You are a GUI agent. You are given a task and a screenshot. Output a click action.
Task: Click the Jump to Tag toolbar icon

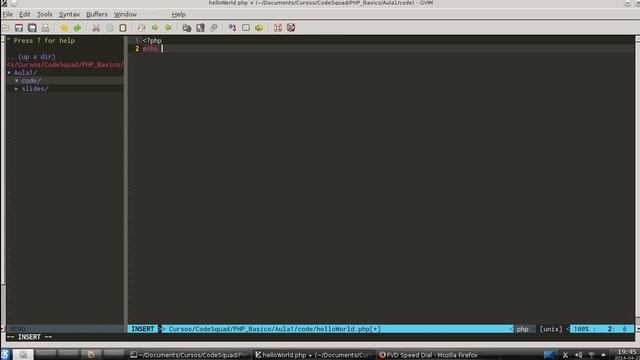click(x=259, y=28)
